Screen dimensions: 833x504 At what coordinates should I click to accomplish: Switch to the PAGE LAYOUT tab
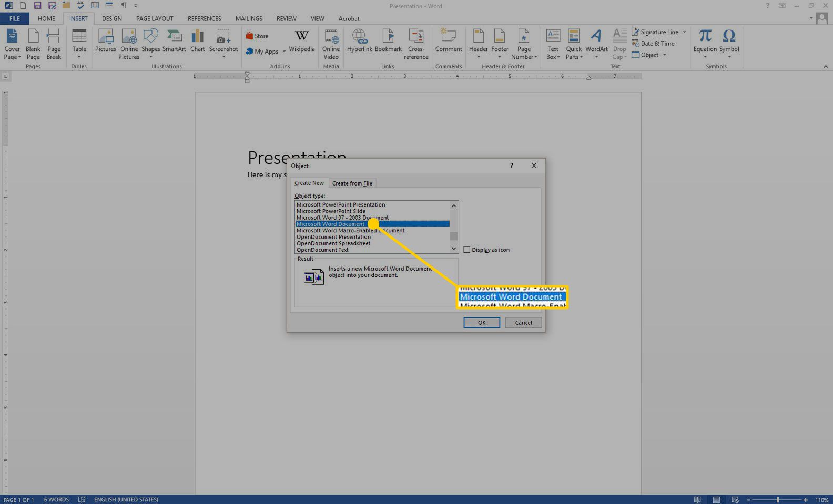(155, 18)
